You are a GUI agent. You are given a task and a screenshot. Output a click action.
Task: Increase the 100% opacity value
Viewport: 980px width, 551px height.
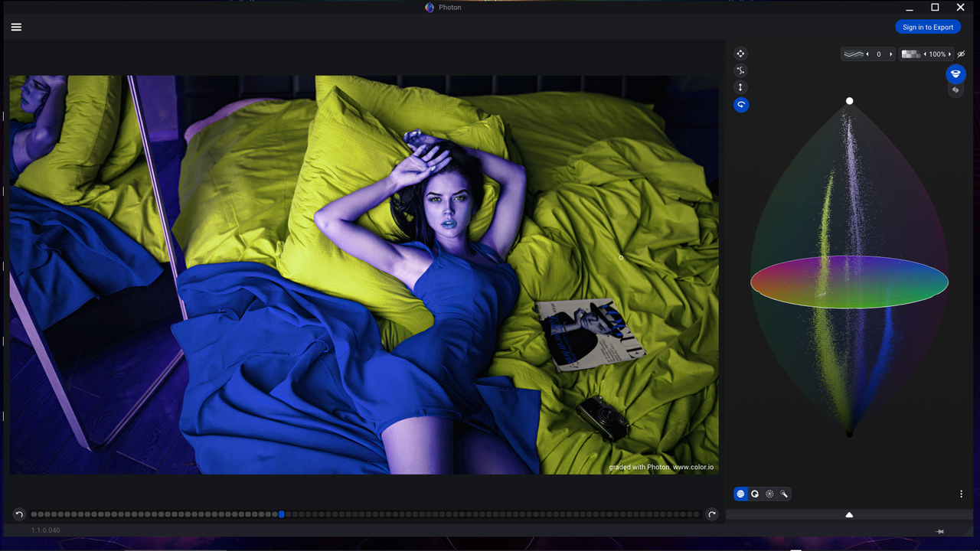[950, 54]
